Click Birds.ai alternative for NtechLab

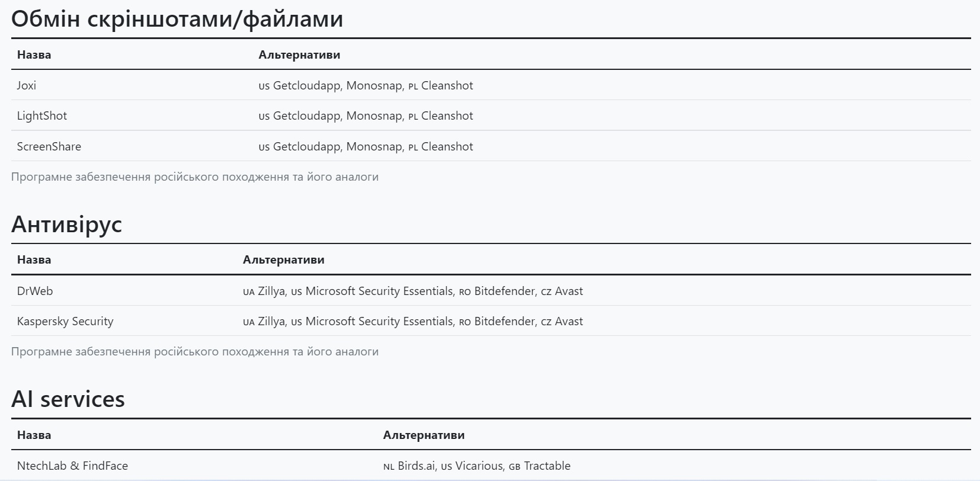[x=417, y=466]
